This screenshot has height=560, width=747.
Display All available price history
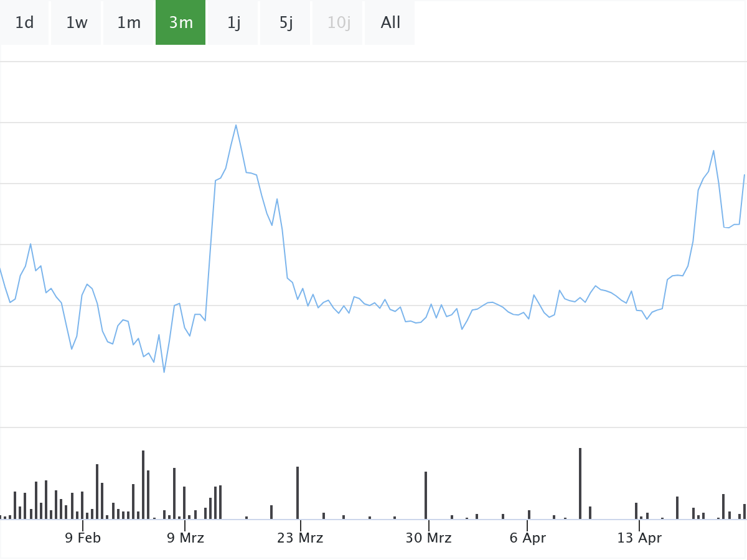(x=390, y=23)
